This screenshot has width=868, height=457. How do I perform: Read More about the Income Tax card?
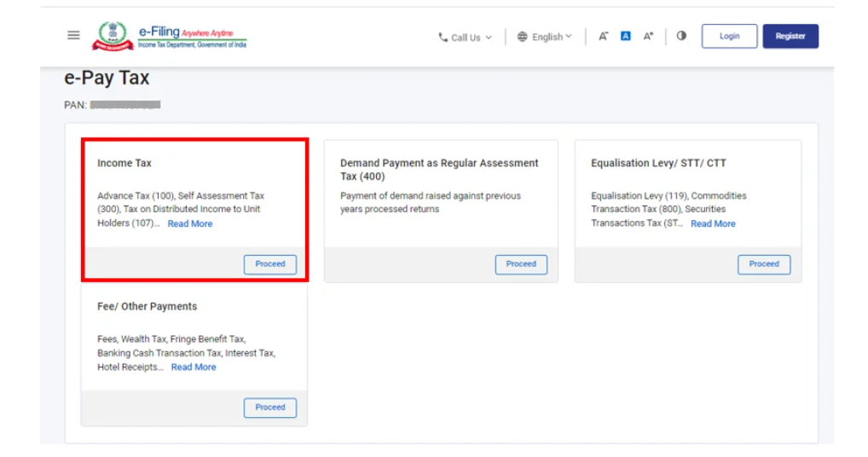click(x=190, y=223)
